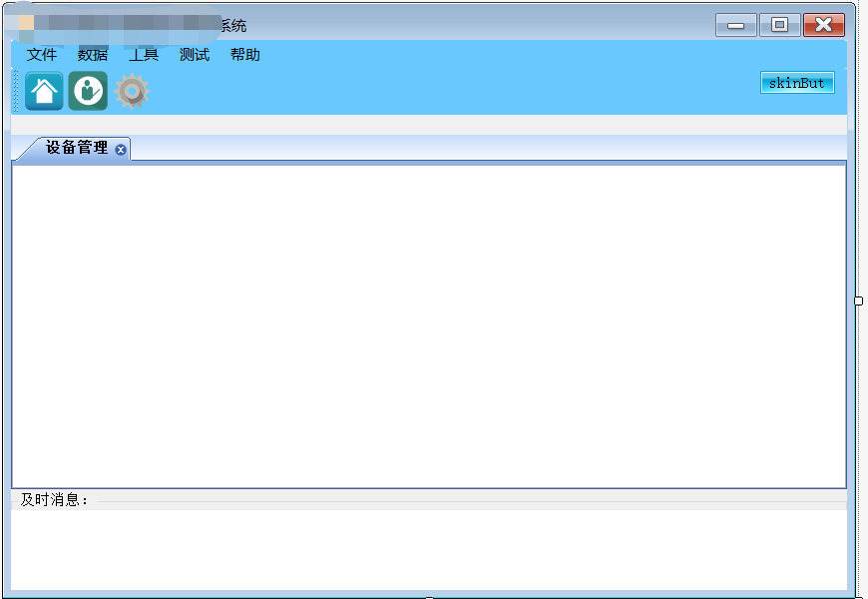Open the 文件 menu
The image size is (868, 599).
point(42,55)
